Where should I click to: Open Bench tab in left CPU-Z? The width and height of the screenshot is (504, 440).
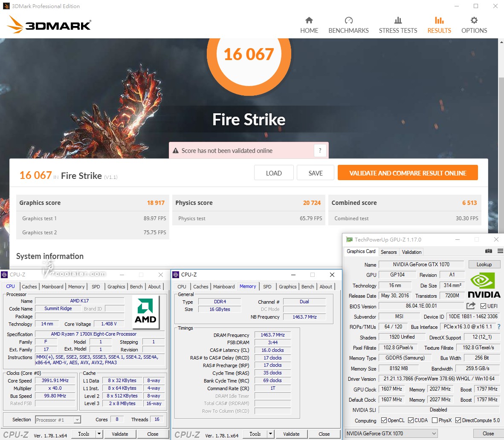[136, 287]
